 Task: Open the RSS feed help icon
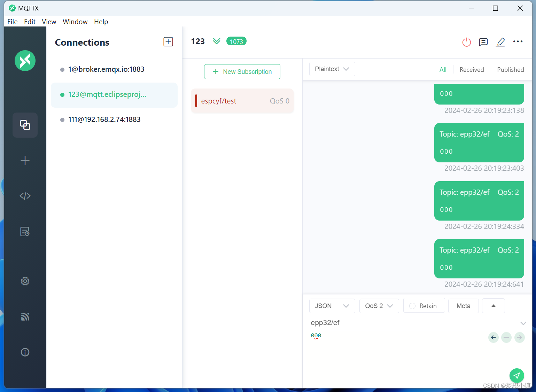[25, 317]
